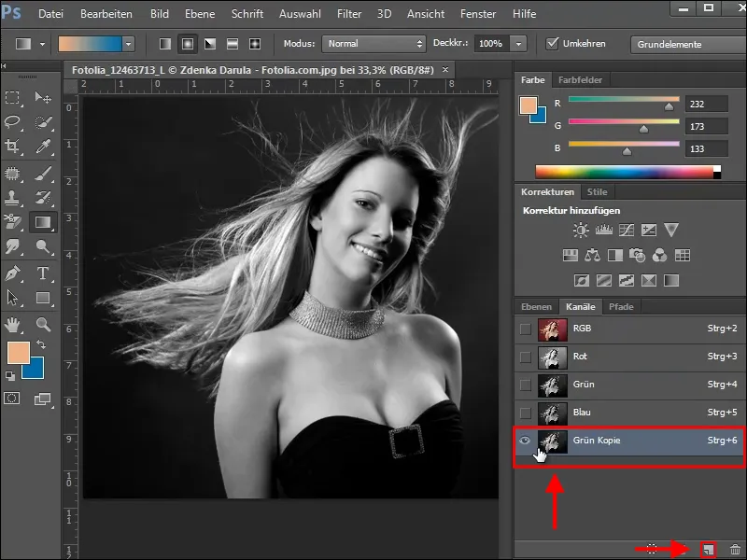Select the Rectangle shape tool
The image size is (747, 560).
pyautogui.click(x=43, y=298)
